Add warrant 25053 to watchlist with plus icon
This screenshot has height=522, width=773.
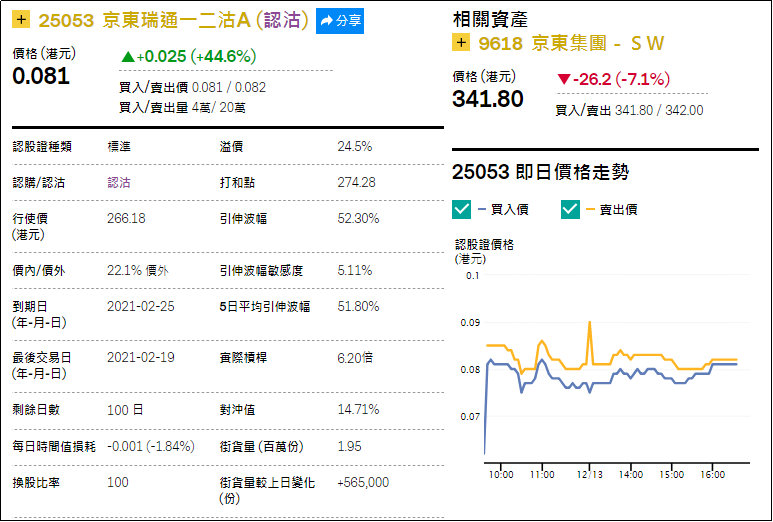(21, 20)
